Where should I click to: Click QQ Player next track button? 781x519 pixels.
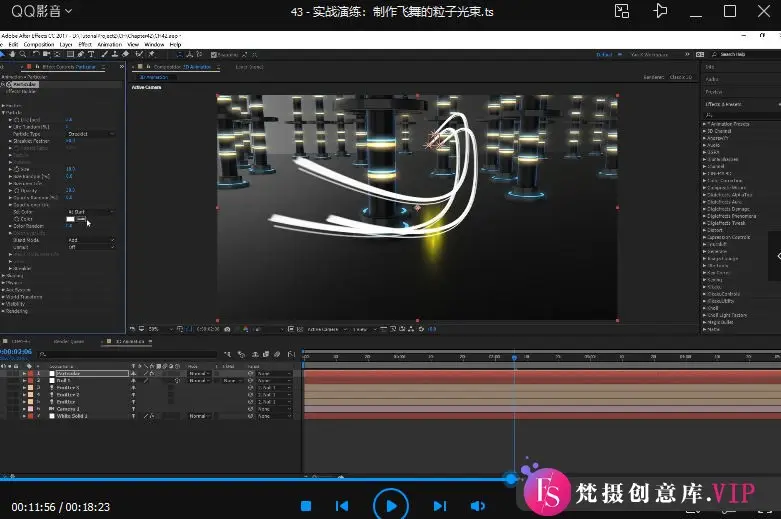440,506
